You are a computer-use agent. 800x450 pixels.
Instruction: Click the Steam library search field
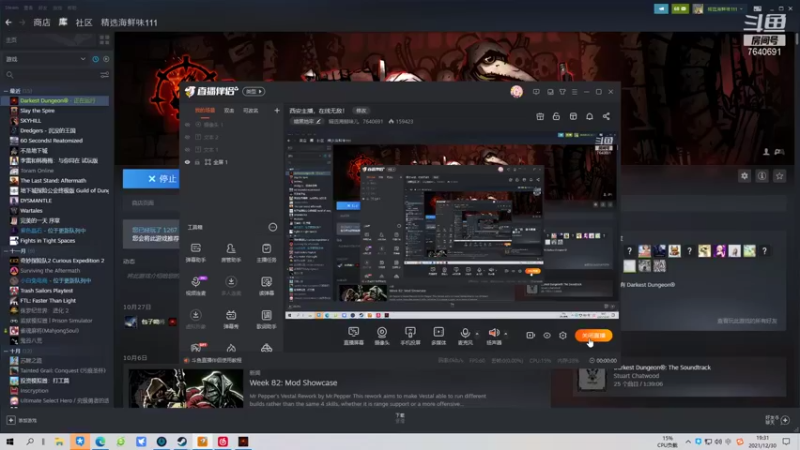tap(51, 75)
